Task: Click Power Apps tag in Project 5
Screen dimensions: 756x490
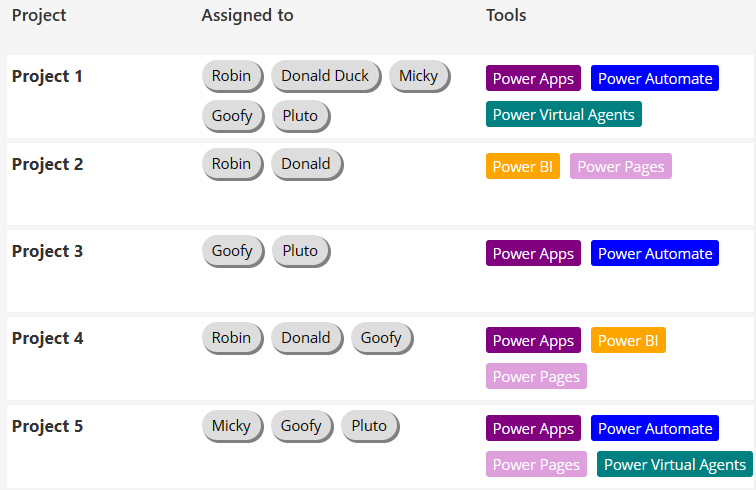Action: 533,428
